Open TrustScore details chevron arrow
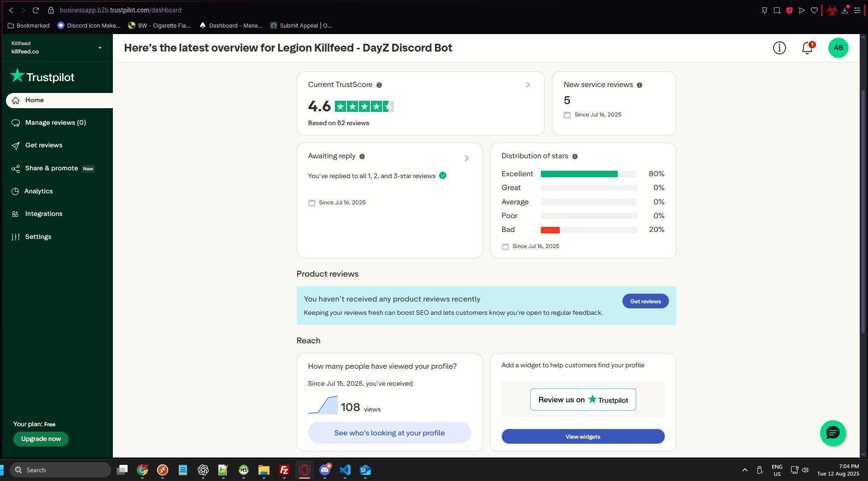 [528, 85]
